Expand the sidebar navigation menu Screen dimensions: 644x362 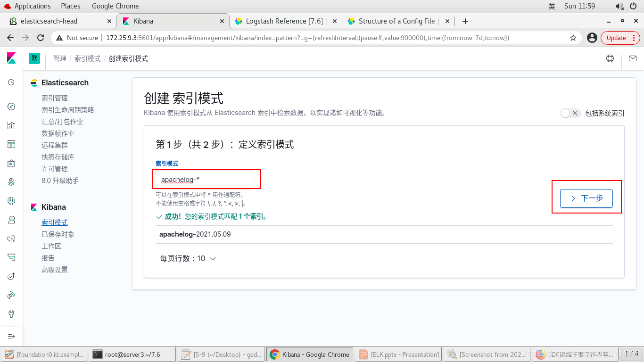pos(11,336)
